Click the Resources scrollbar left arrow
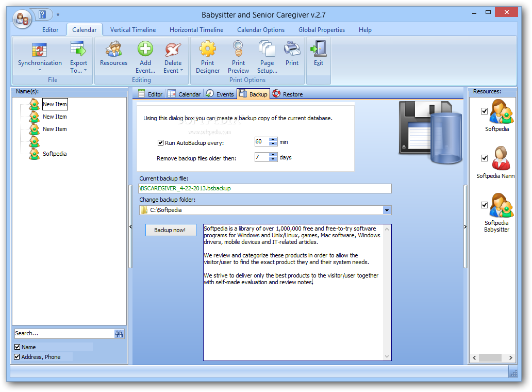 (474, 357)
